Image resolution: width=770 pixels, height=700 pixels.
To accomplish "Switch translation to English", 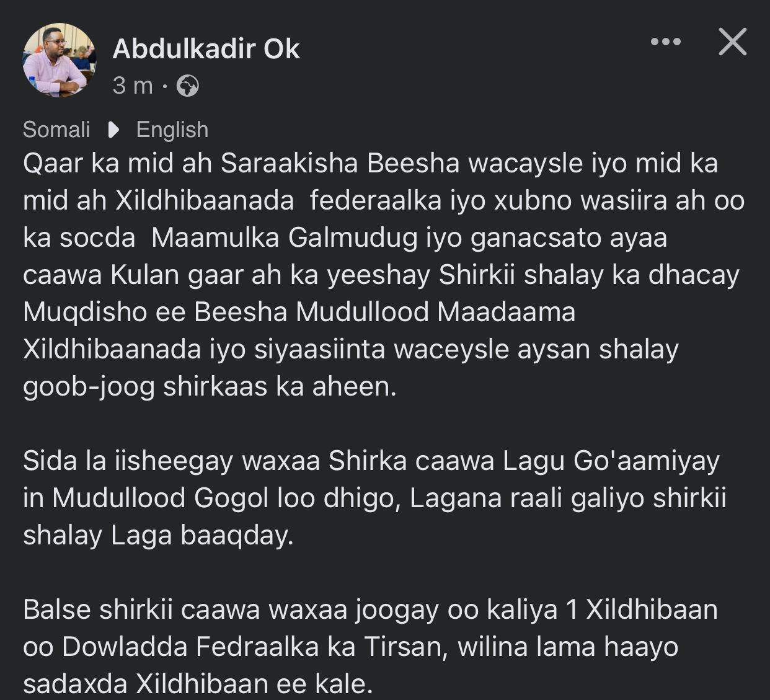I will point(172,130).
